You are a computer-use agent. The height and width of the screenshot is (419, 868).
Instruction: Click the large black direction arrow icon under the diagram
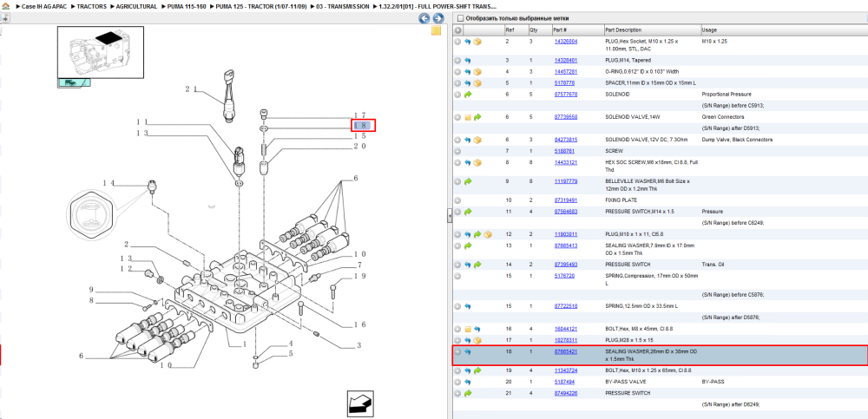pos(361,403)
